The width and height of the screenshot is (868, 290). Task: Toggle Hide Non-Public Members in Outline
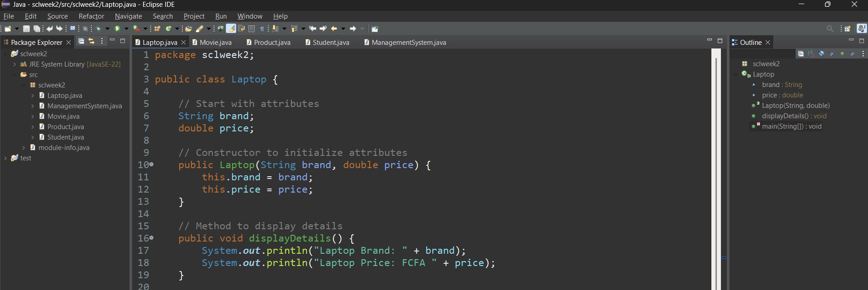point(842,53)
